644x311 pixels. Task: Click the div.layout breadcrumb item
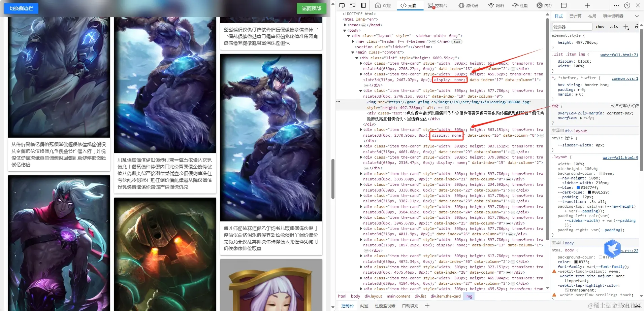pos(373,296)
